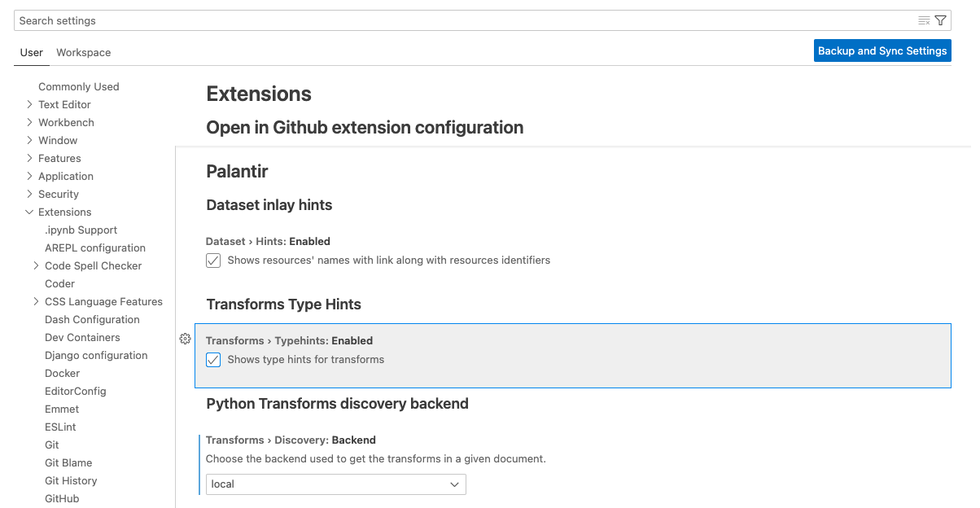Expand the Window section chevron
The image size is (980, 508).
tap(29, 140)
